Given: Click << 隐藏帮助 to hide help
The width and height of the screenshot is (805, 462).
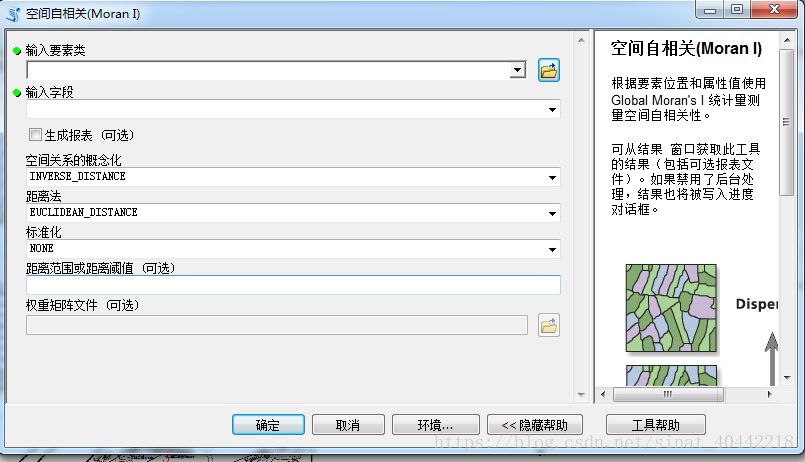Looking at the screenshot, I should [534, 425].
